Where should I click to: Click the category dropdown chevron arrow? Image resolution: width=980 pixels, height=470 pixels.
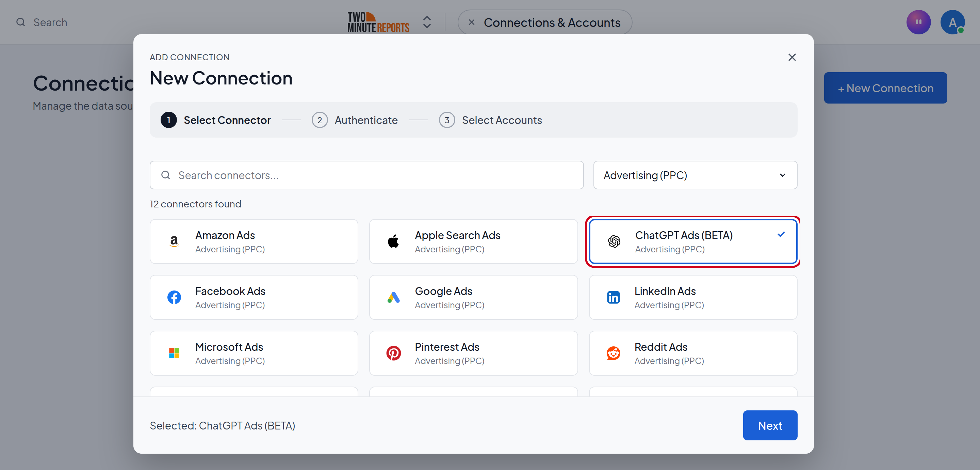(x=782, y=175)
